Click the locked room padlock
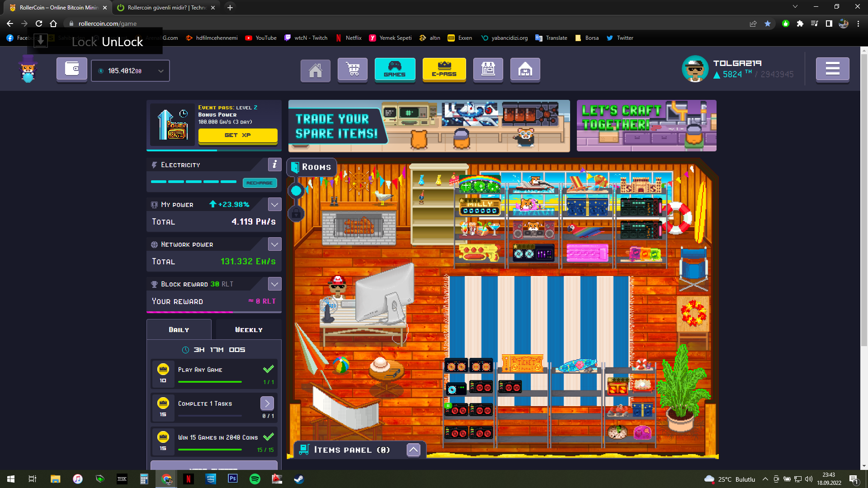Screen dimensions: 868x488 click(296, 213)
